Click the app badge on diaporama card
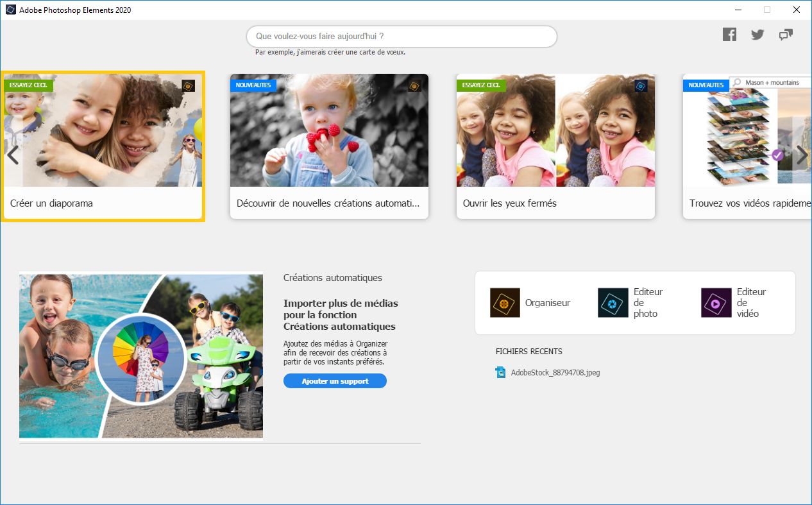Image resolution: width=812 pixels, height=505 pixels. pos(188,86)
